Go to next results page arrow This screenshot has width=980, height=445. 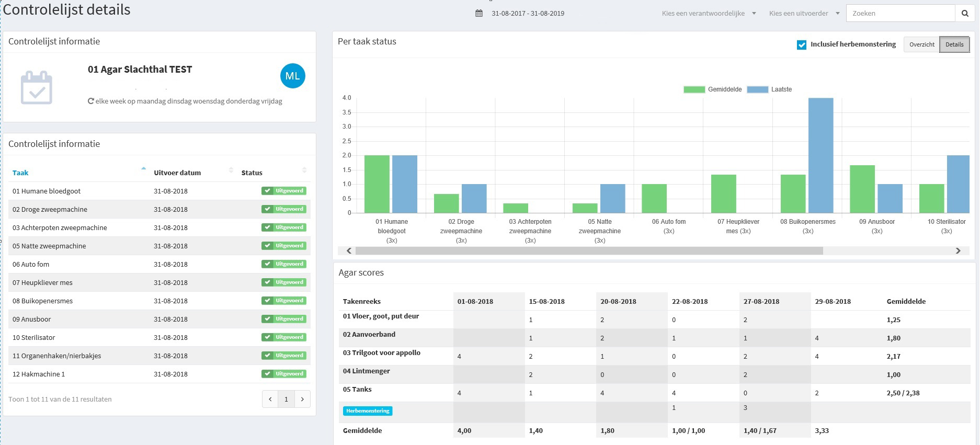[302, 399]
